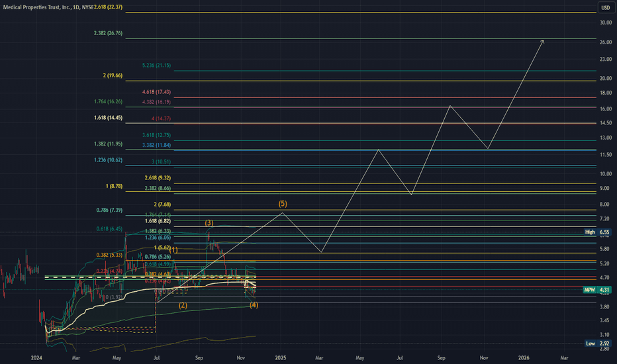Screen dimensions: 617x364
Task: Select the 0.382 (5.33) Fibonacci label
Action: [x=109, y=255]
